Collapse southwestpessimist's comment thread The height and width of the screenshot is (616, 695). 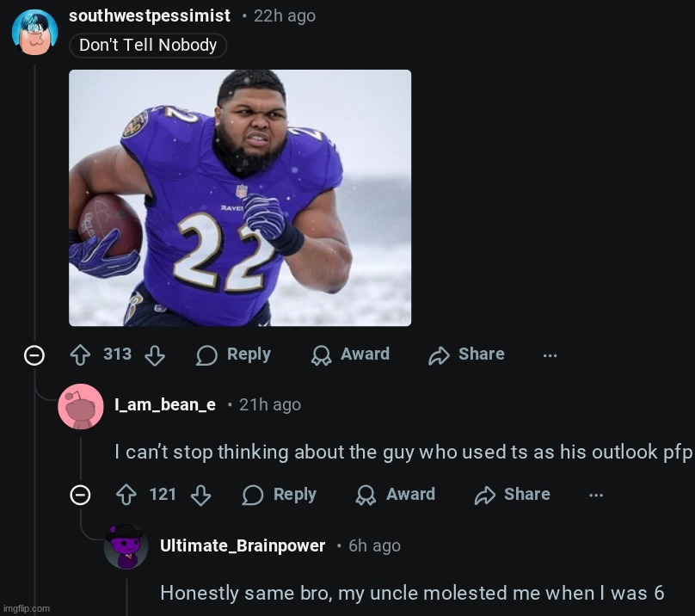(x=34, y=354)
